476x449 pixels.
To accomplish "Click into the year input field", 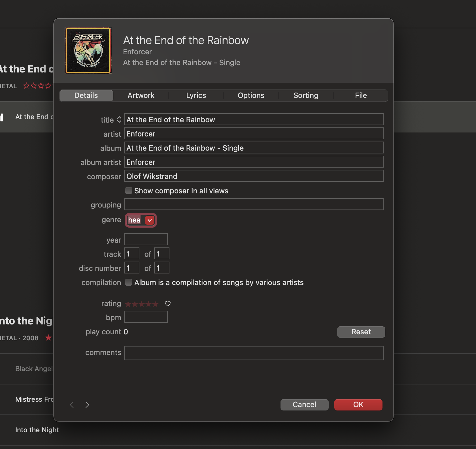I will (x=146, y=240).
